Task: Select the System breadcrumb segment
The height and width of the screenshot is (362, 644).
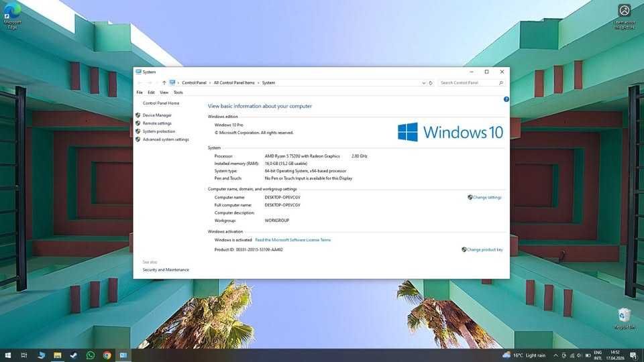Action: pos(268,83)
